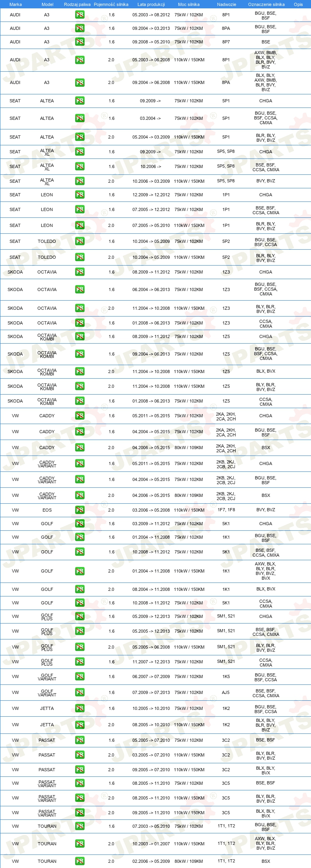This screenshot has height=868, width=311.
Task: Click the Rodzaj paliwa column header
Action: (x=77, y=4)
